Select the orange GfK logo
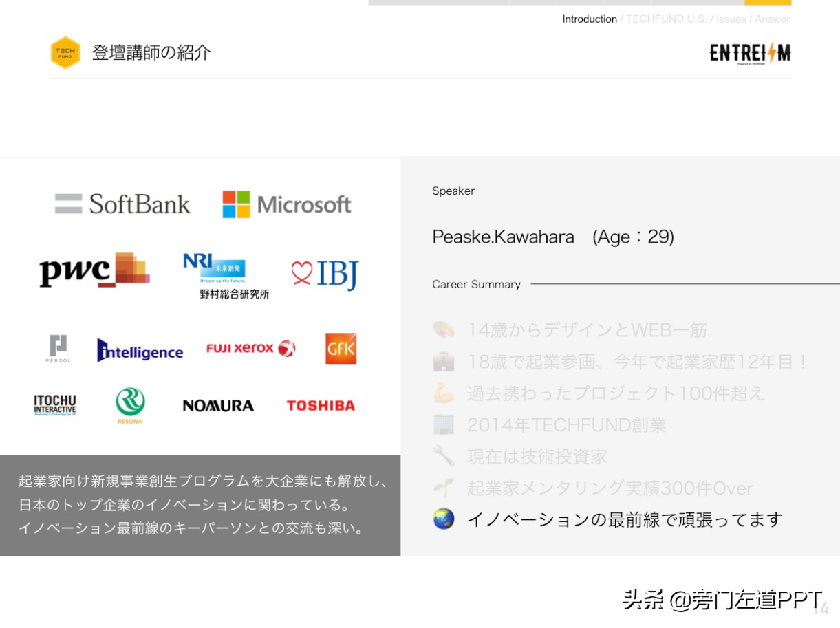840x628 pixels. pyautogui.click(x=341, y=349)
